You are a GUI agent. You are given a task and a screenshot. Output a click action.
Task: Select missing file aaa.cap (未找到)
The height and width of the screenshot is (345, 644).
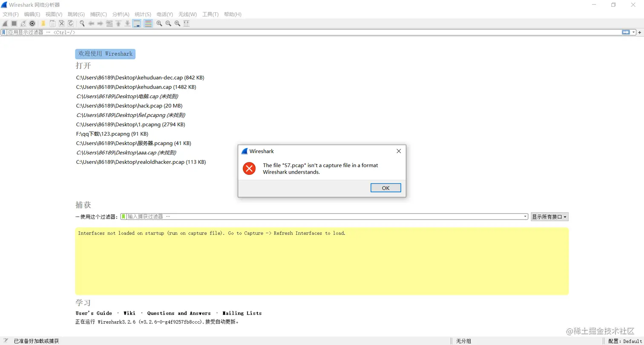[x=126, y=152]
